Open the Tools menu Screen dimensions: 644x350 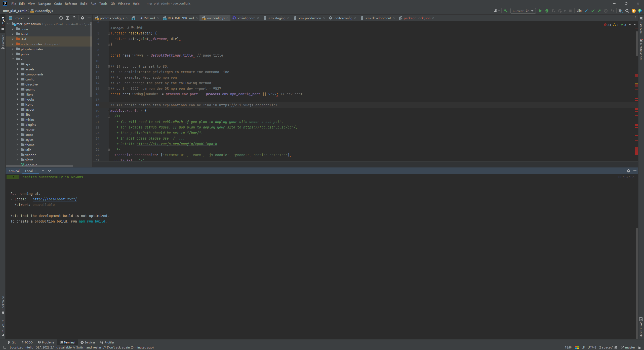[x=103, y=4]
